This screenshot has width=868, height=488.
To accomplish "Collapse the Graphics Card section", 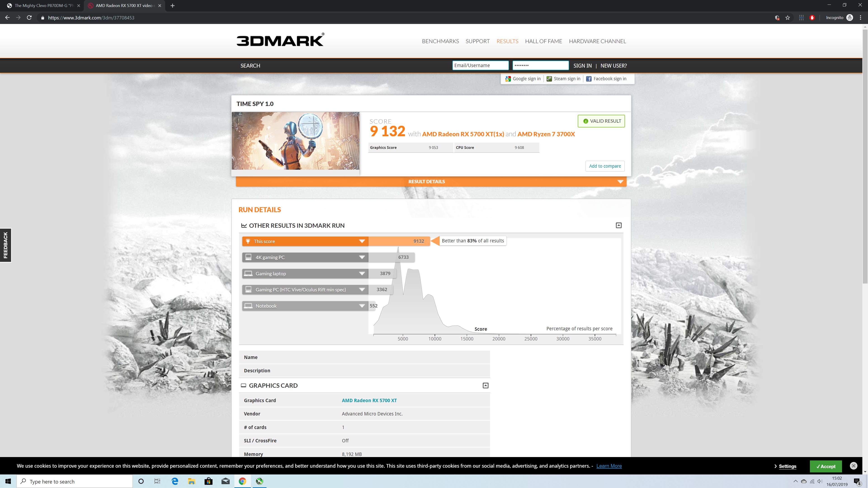I will 486,385.
